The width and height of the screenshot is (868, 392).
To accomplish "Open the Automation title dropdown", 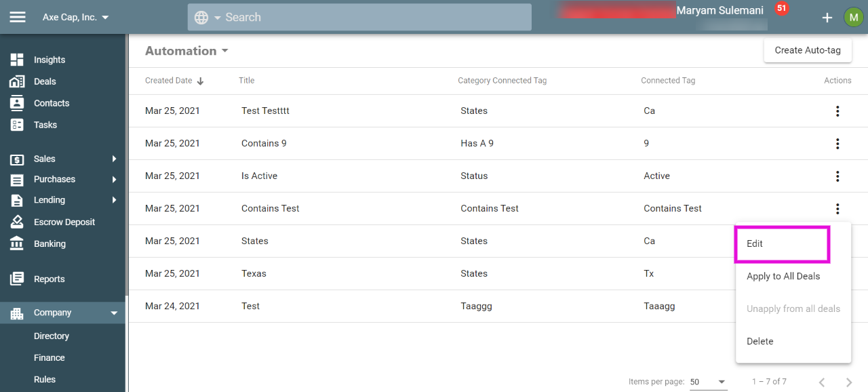I will pyautogui.click(x=186, y=51).
